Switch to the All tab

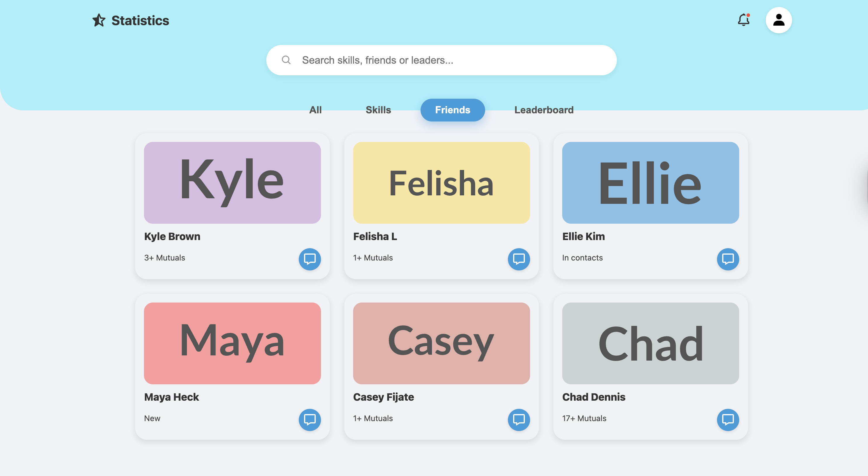315,110
